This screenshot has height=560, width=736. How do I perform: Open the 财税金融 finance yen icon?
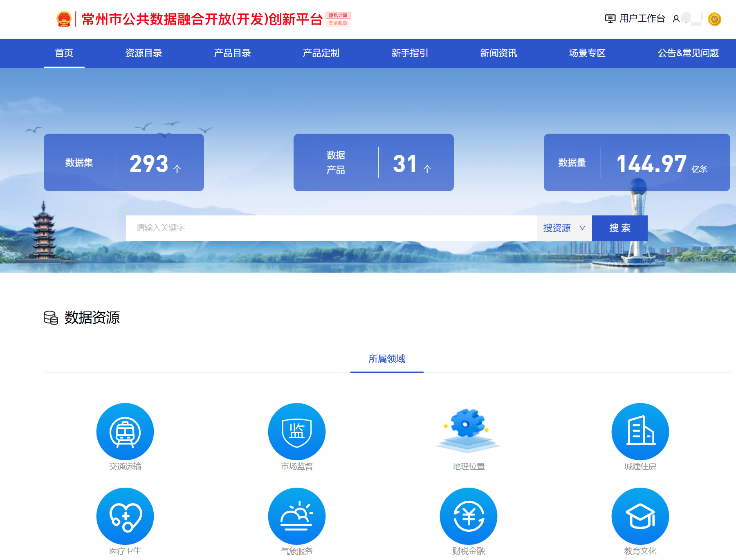pos(469,516)
